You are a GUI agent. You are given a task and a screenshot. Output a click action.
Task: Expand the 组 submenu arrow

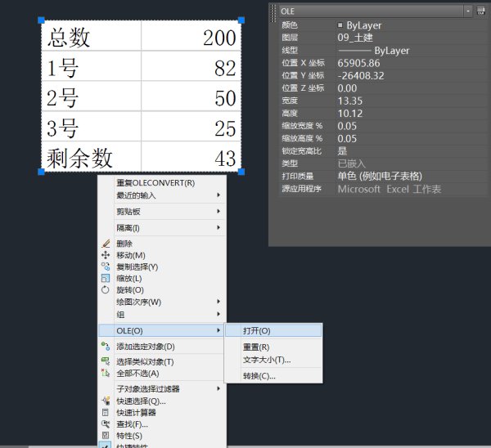(x=218, y=314)
